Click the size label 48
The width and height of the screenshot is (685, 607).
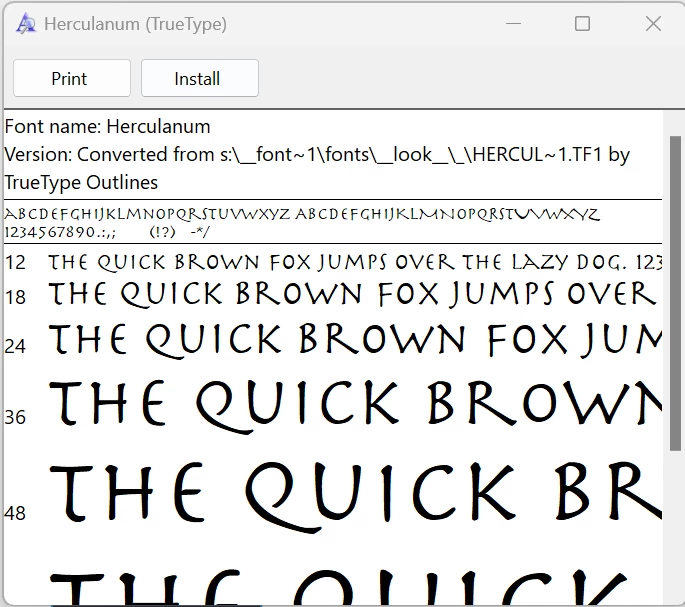tap(15, 513)
